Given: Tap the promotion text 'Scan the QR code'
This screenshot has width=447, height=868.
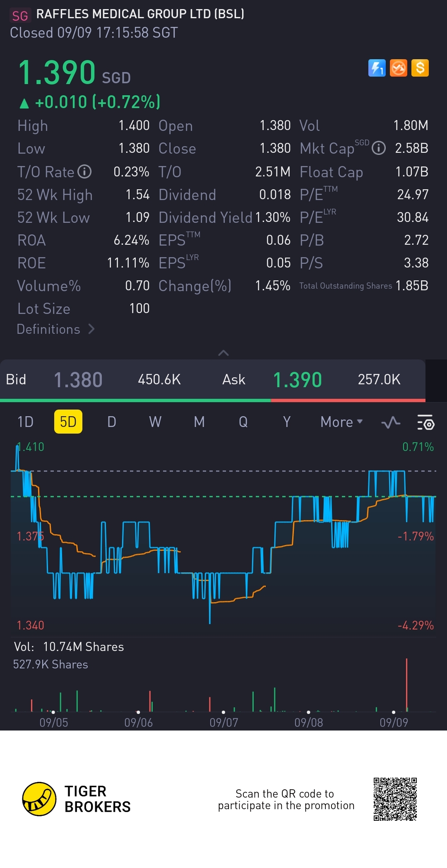Looking at the screenshot, I should pyautogui.click(x=284, y=794).
